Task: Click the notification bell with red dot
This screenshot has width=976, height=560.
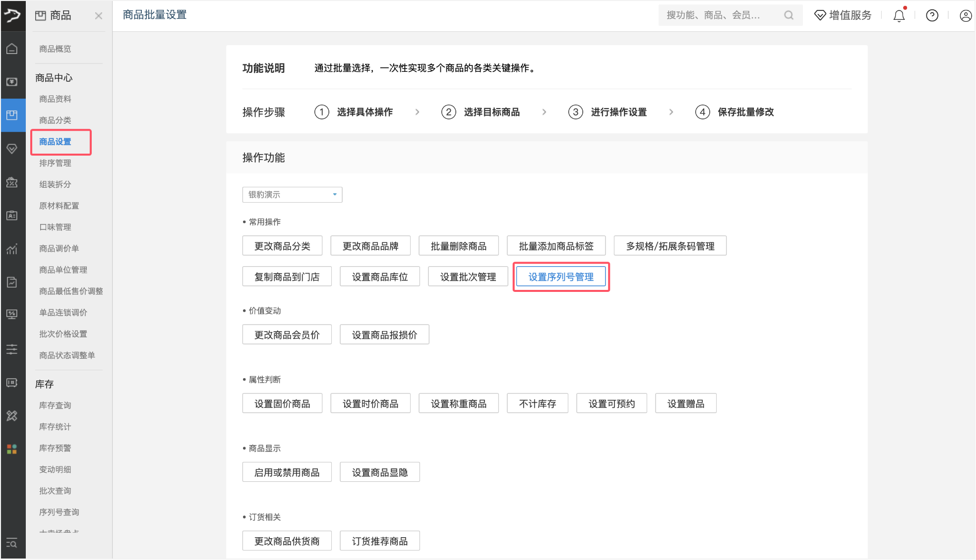Action: [x=899, y=15]
